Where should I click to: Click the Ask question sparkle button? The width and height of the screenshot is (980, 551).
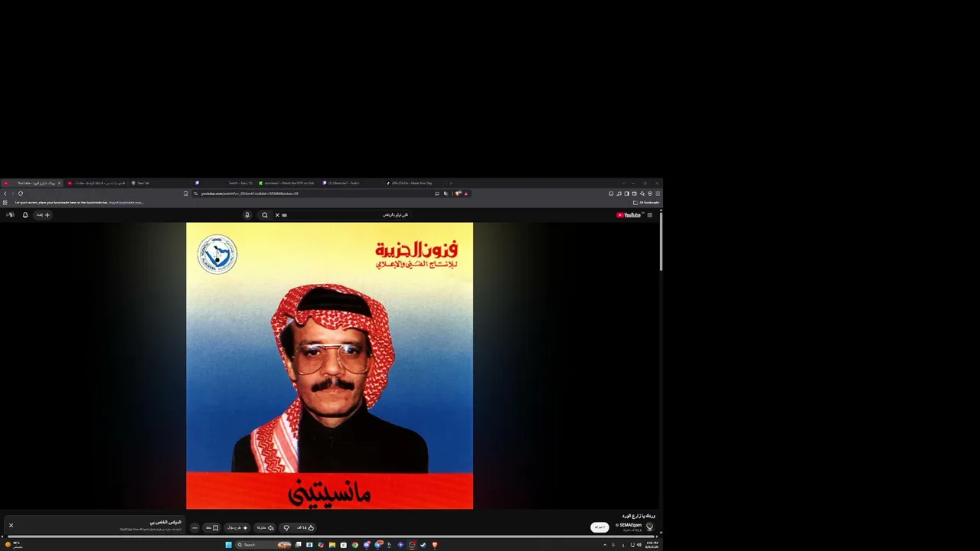click(237, 527)
